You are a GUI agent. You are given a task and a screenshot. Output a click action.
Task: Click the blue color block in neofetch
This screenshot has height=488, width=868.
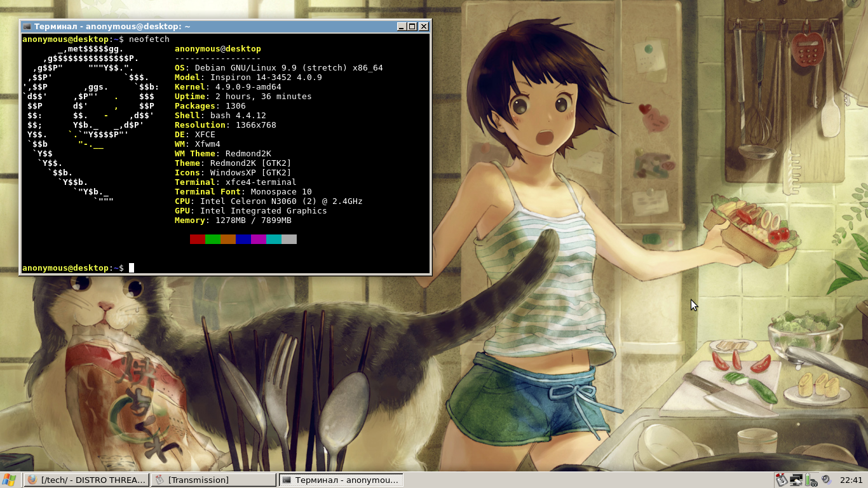click(243, 239)
